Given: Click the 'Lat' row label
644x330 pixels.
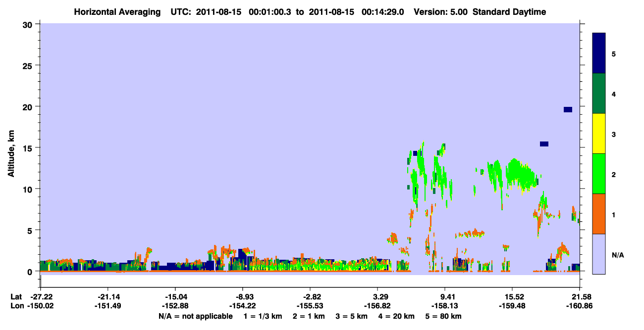Looking at the screenshot, I should click(x=16, y=297).
